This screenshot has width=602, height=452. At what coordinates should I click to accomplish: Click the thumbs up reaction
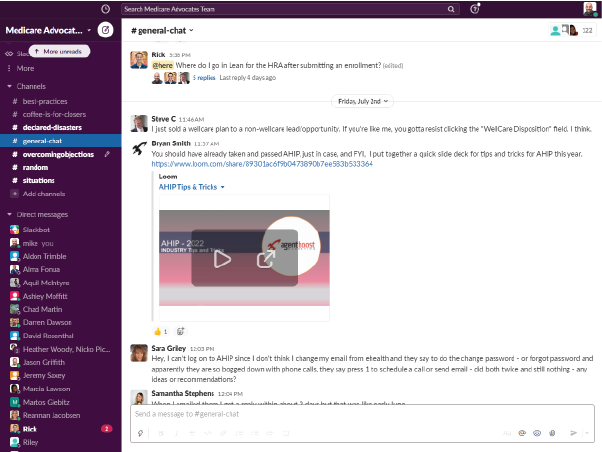coord(160,331)
